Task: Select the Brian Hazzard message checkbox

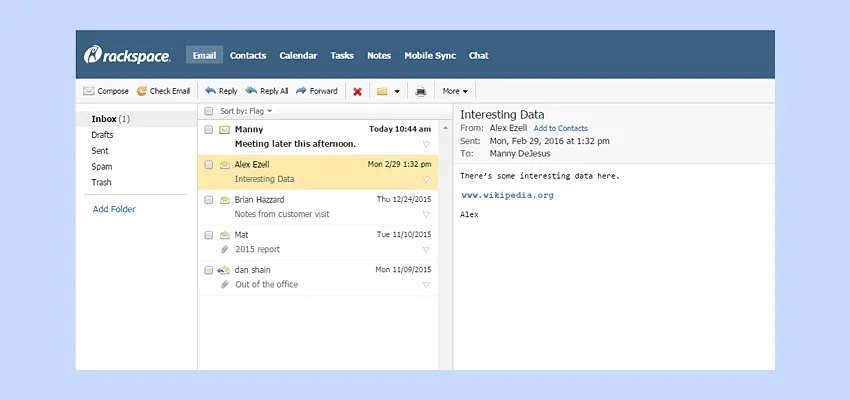Action: (208, 200)
